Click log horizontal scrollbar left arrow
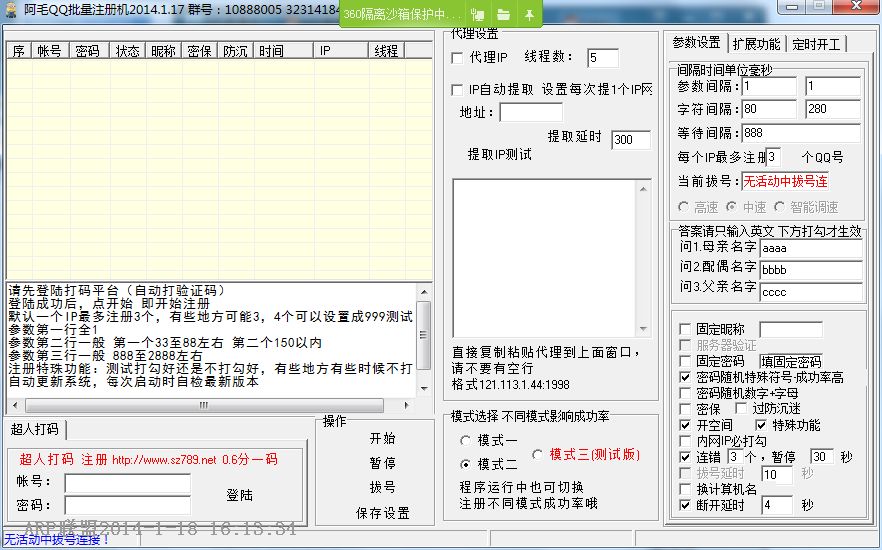The width and height of the screenshot is (882, 550). (x=15, y=405)
